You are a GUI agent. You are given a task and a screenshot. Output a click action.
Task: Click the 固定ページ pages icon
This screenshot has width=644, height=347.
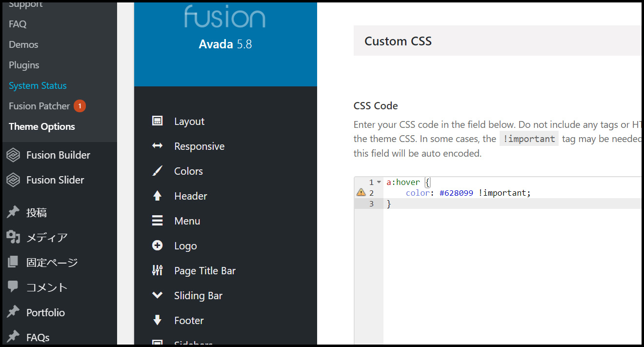[x=13, y=262]
